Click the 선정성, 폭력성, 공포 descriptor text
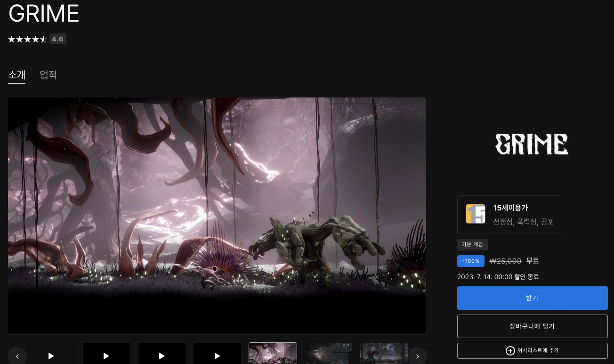This screenshot has width=614, height=364. point(524,222)
